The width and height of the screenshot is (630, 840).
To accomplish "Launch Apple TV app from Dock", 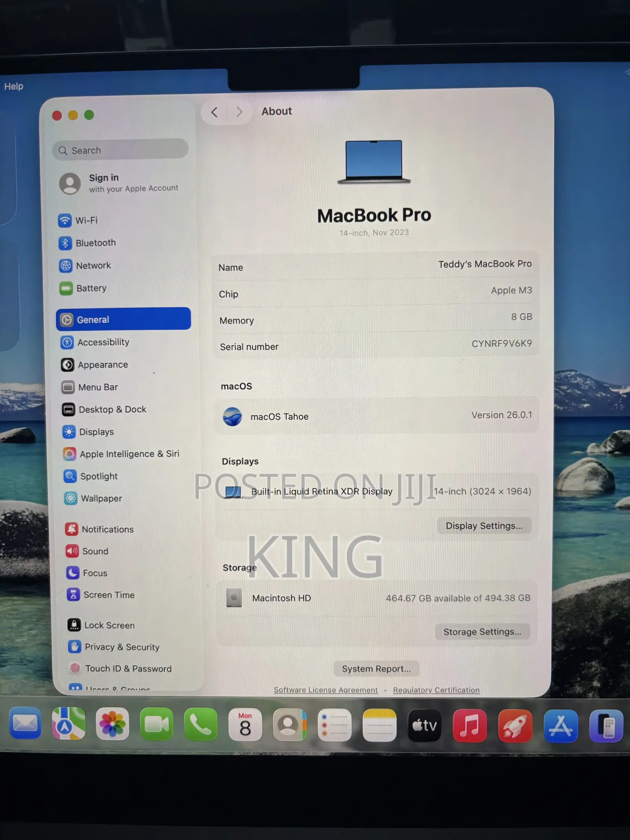I will (424, 725).
